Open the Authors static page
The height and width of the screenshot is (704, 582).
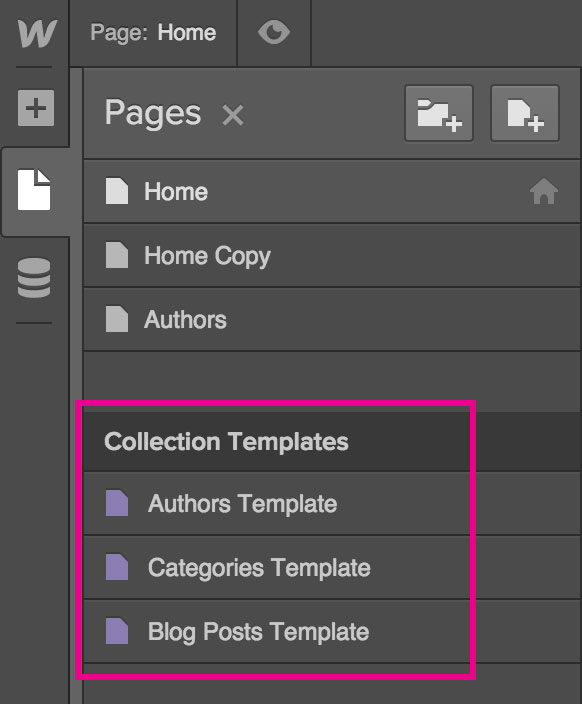coord(332,320)
